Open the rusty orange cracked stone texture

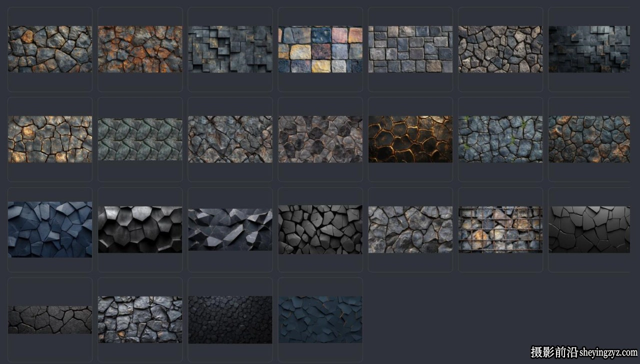pyautogui.click(x=140, y=49)
